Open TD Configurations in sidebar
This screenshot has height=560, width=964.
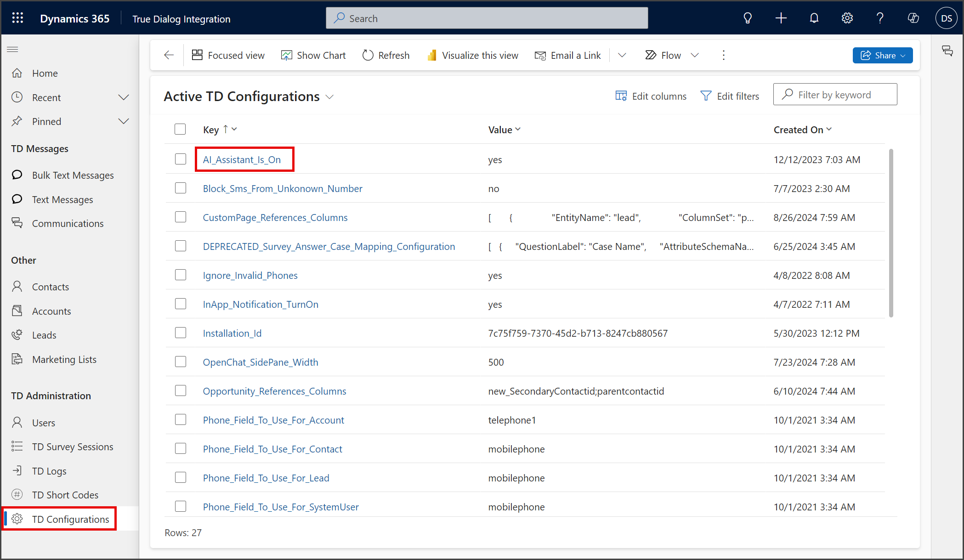coord(70,519)
